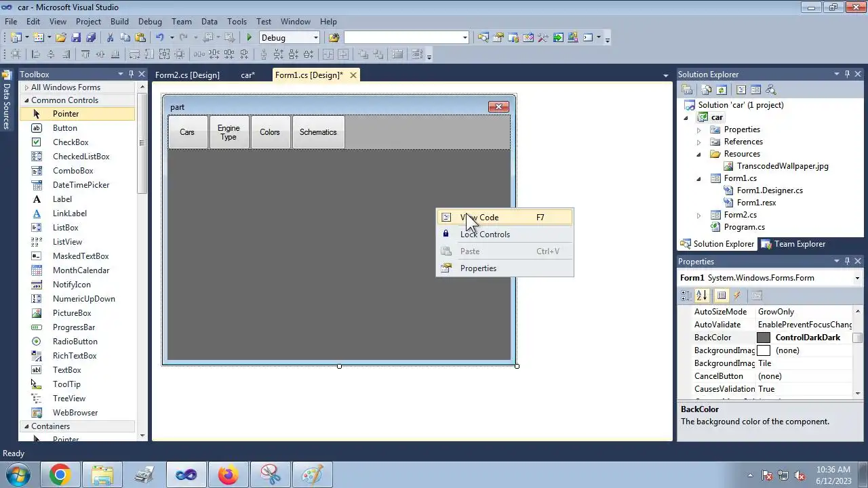This screenshot has width=868, height=488.
Task: Toggle auto-hide pin on Toolbox panel
Action: tap(131, 74)
